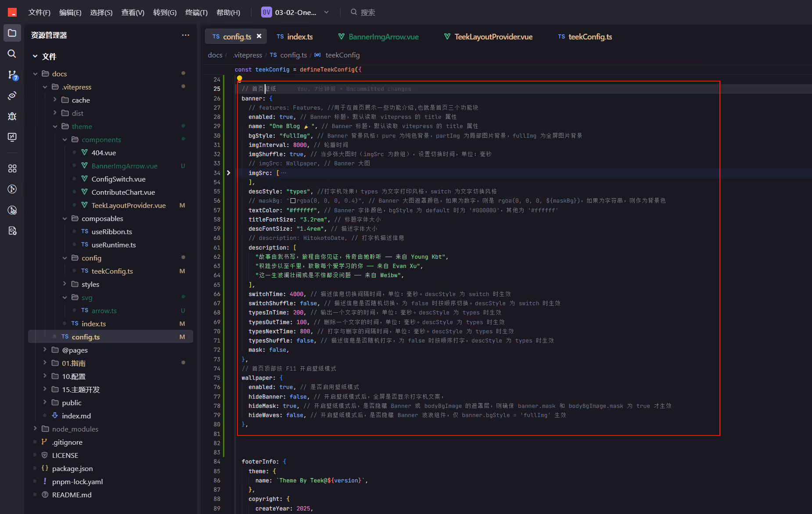
Task: Click the folded ellipsis after imgSrc bracket
Action: pyautogui.click(x=283, y=173)
